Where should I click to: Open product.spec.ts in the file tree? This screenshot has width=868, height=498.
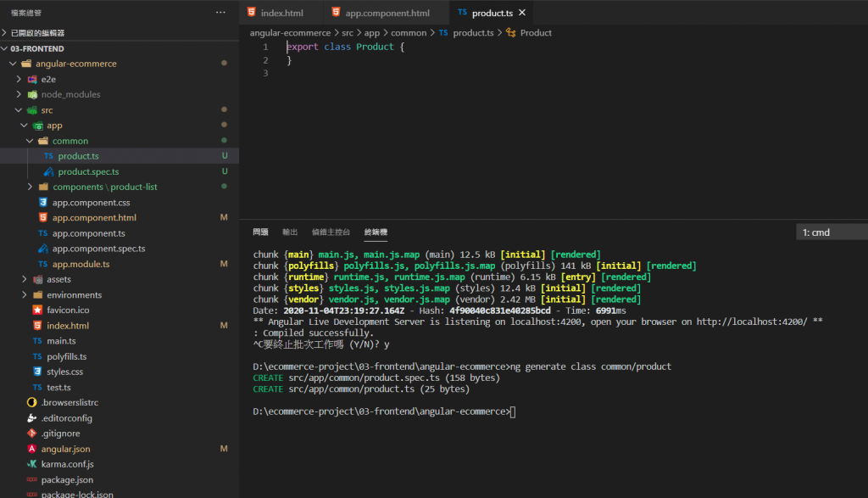88,171
